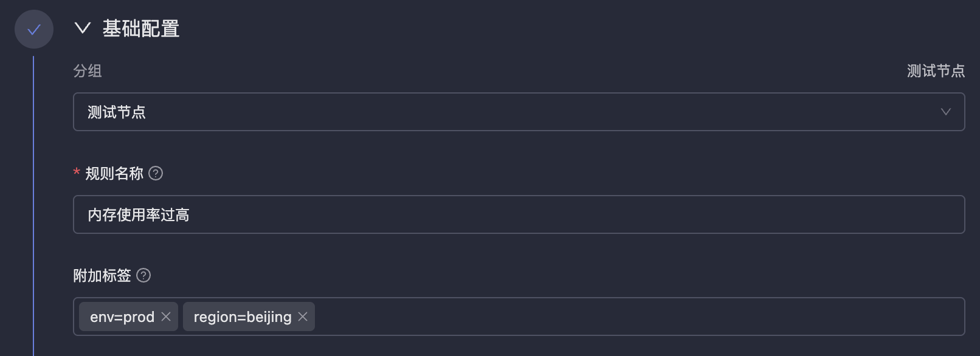980x356 pixels.
Task: Click the 规则名称 field label
Action: 114,174
